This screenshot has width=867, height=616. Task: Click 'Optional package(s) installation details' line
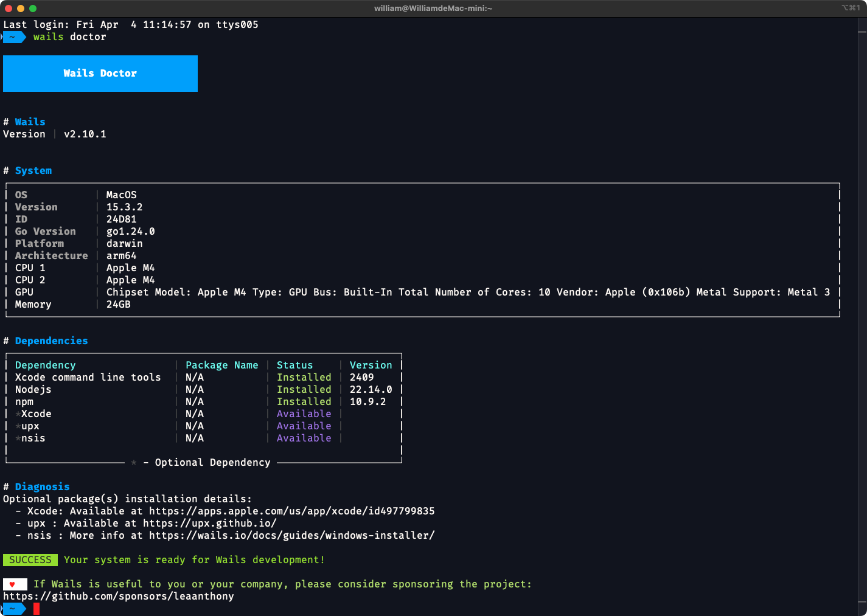click(x=128, y=499)
